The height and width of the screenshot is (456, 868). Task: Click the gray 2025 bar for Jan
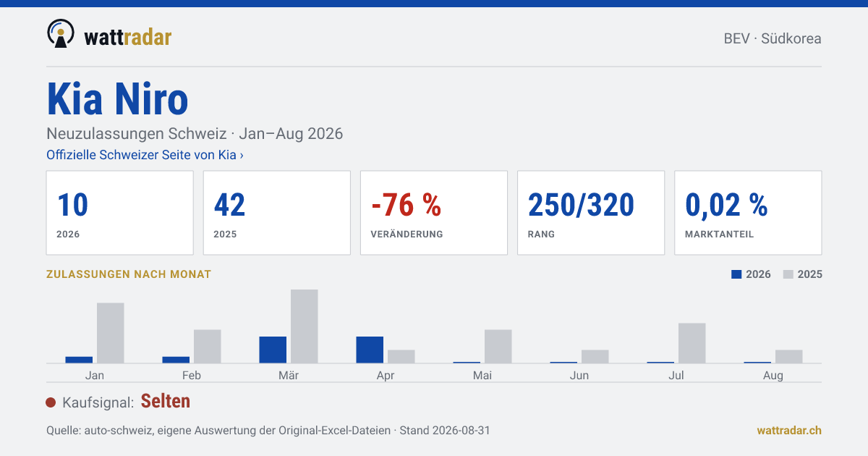pos(111,333)
